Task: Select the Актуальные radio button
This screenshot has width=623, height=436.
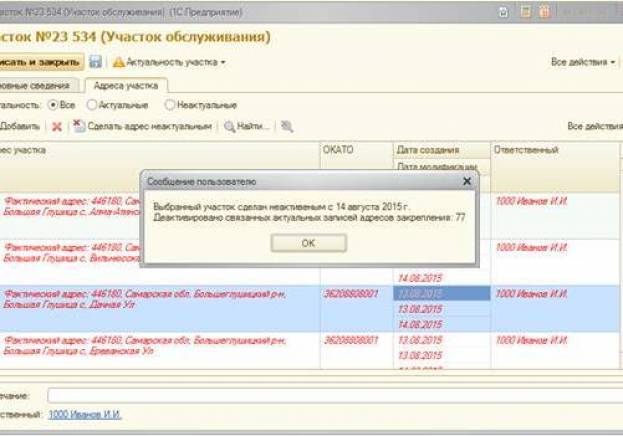Action: (x=93, y=105)
